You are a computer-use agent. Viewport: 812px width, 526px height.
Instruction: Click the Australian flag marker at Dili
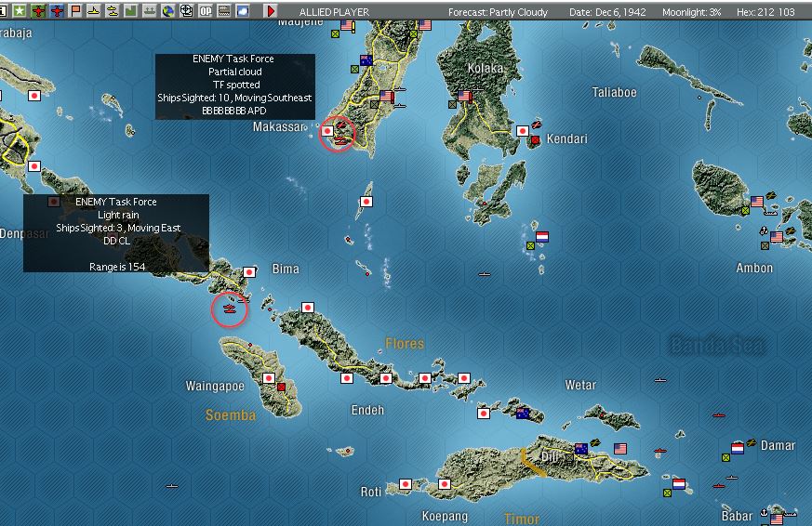(581, 449)
